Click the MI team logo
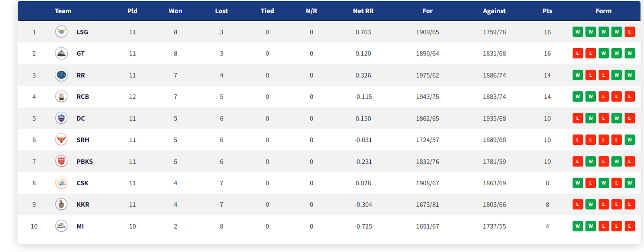Screen dimensions: 644x252 click(x=61, y=226)
